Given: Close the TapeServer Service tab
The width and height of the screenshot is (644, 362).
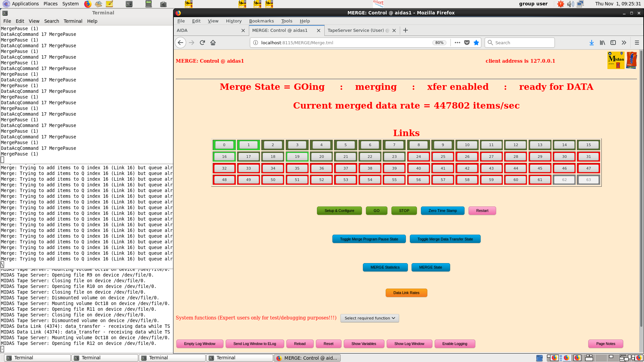Looking at the screenshot, I should pyautogui.click(x=394, y=31).
